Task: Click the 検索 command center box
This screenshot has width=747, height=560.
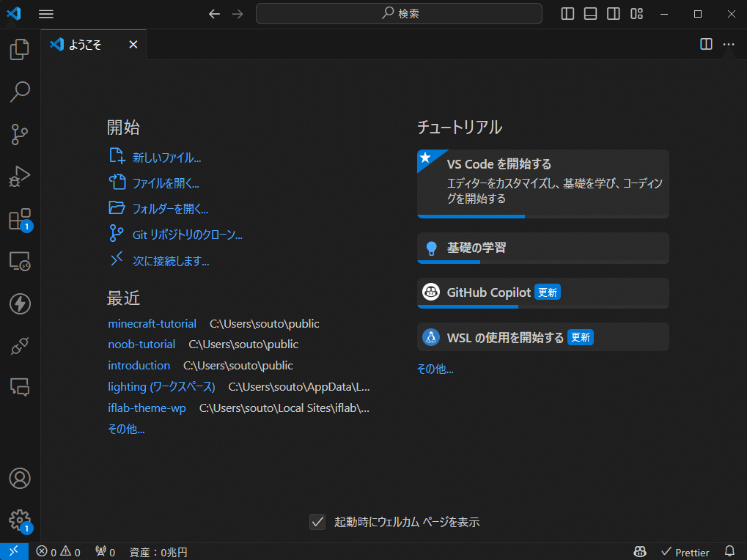Action: tap(399, 13)
